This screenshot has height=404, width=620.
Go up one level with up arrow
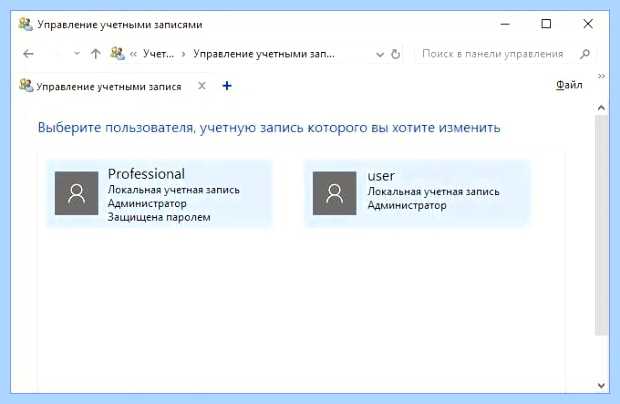pos(95,54)
